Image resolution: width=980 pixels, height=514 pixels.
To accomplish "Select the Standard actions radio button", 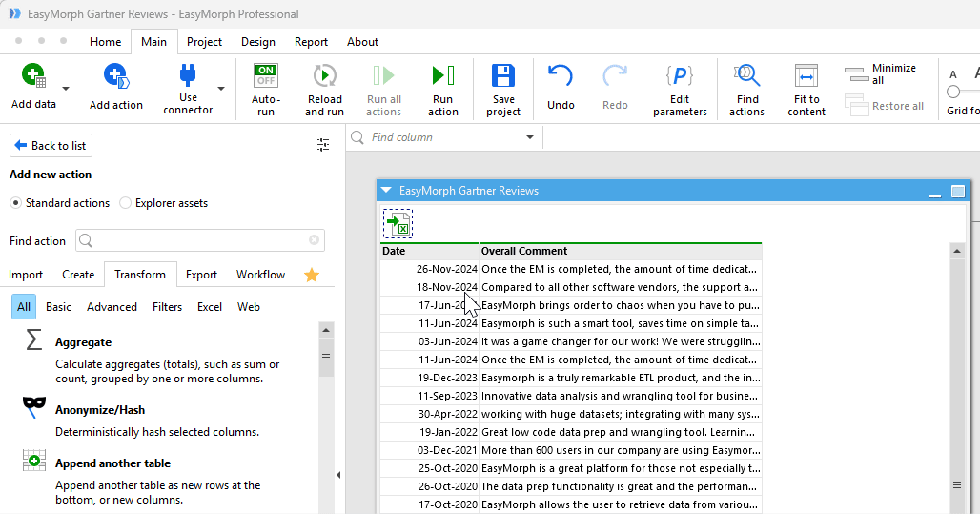I will [15, 203].
